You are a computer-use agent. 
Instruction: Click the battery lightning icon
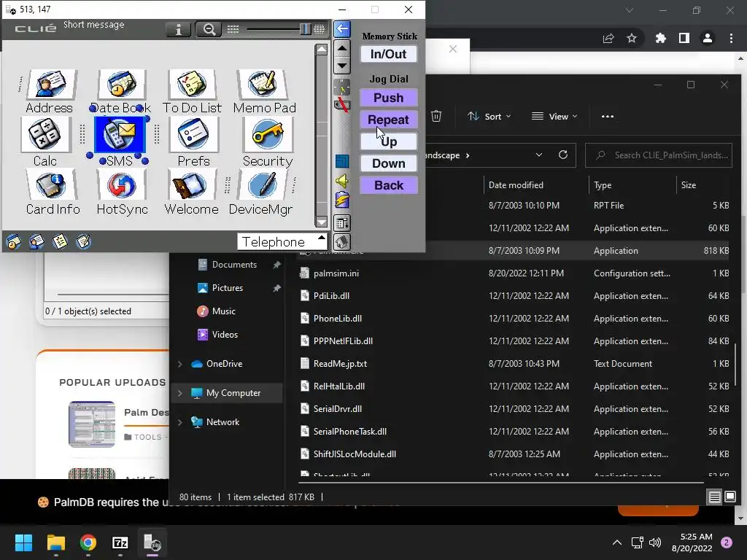click(x=342, y=200)
